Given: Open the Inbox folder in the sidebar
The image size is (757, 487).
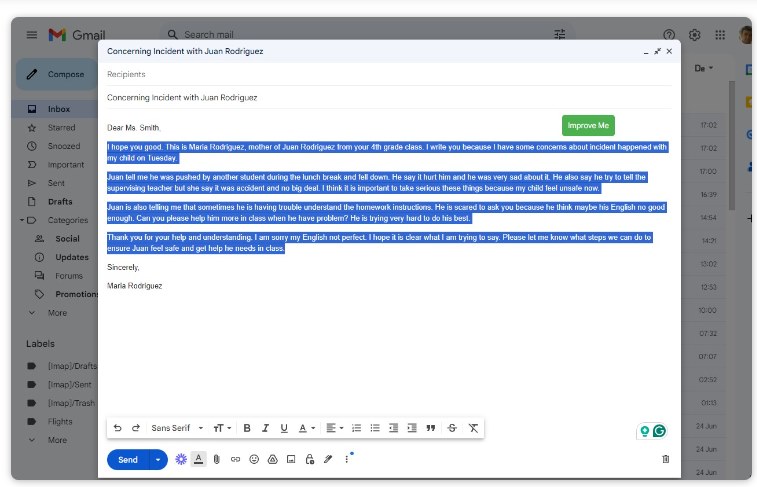Looking at the screenshot, I should pos(59,109).
